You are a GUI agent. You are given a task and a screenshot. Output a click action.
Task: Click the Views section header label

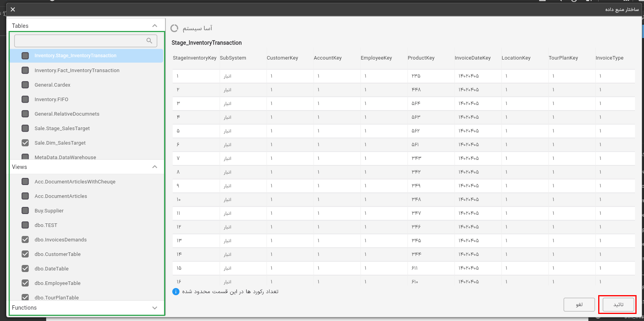pyautogui.click(x=19, y=167)
